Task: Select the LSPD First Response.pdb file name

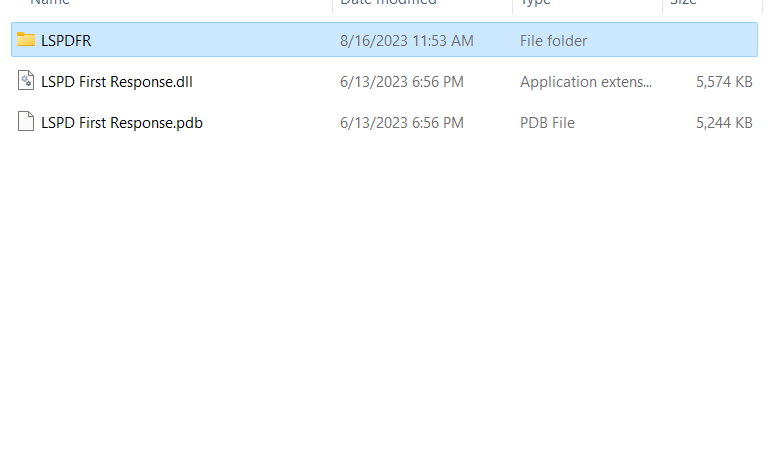Action: (x=121, y=123)
